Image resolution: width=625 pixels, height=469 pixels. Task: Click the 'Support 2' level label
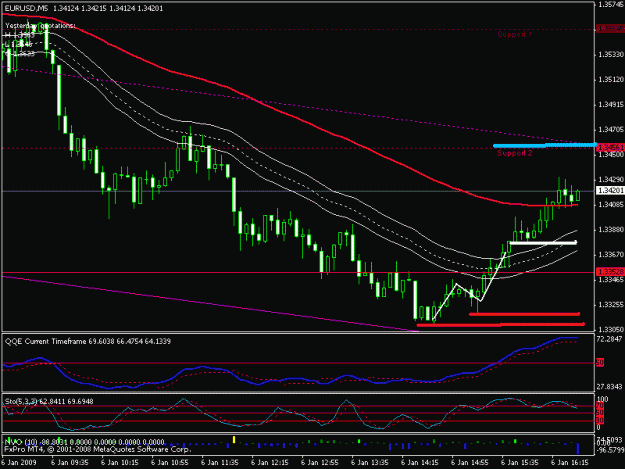click(515, 153)
